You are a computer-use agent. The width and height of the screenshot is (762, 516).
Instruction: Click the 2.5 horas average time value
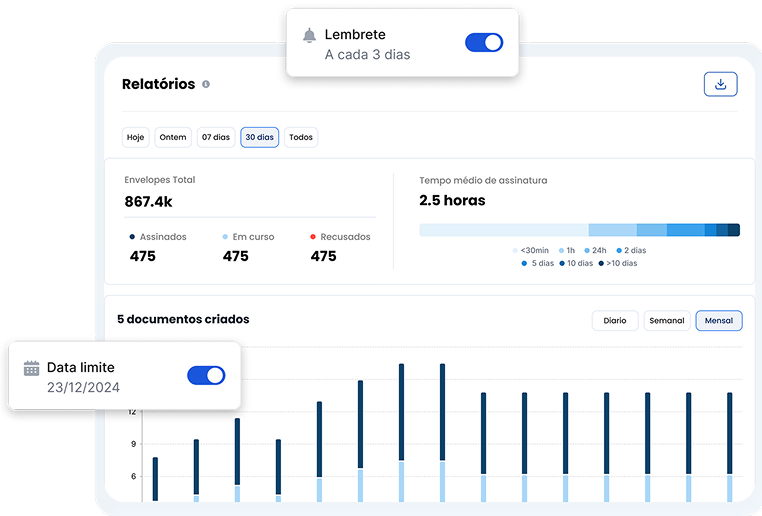tap(452, 200)
